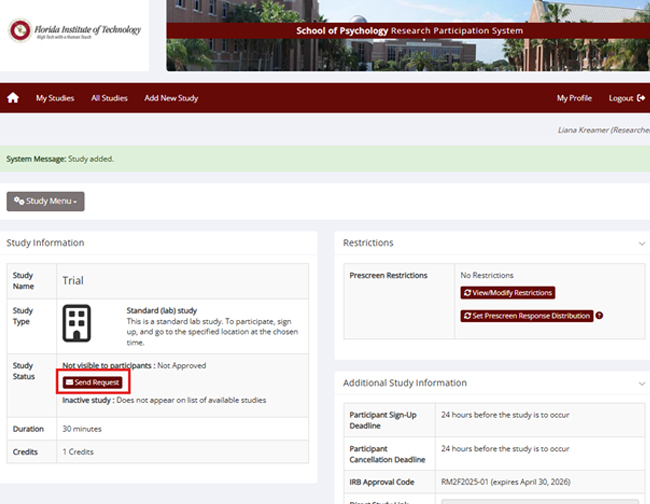Open My Studies in navigation bar

pos(55,98)
